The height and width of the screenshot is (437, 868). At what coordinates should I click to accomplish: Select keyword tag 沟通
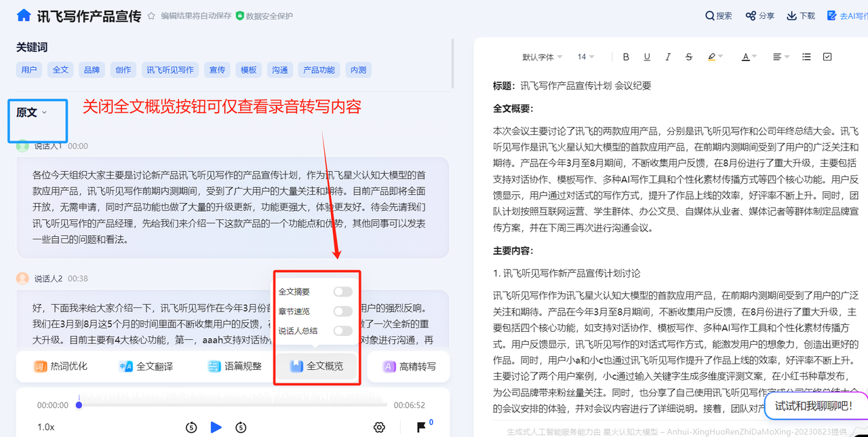click(x=279, y=70)
